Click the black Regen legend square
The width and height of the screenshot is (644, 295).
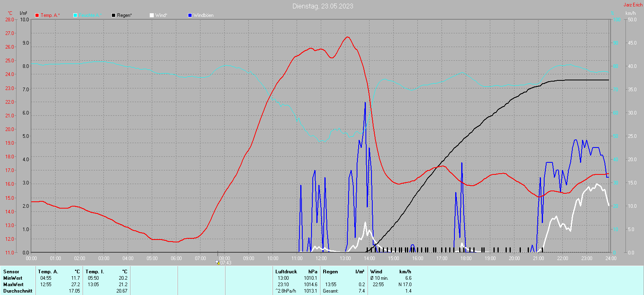pos(114,15)
